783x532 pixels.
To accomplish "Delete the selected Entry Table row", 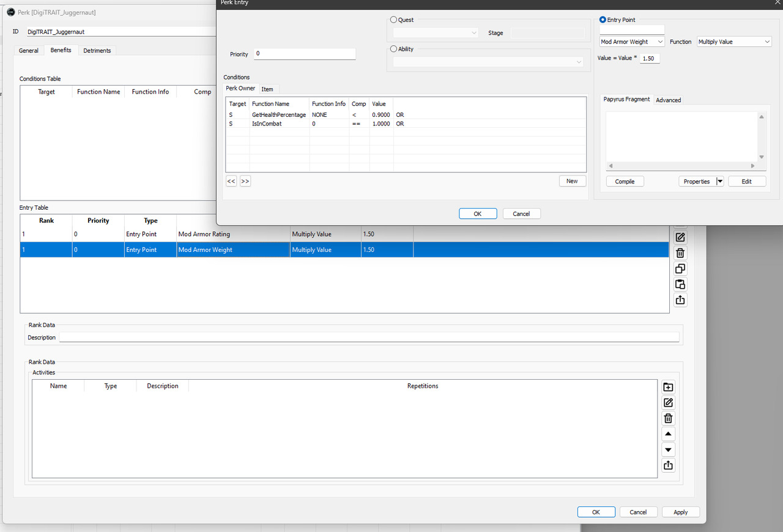I will click(x=680, y=253).
